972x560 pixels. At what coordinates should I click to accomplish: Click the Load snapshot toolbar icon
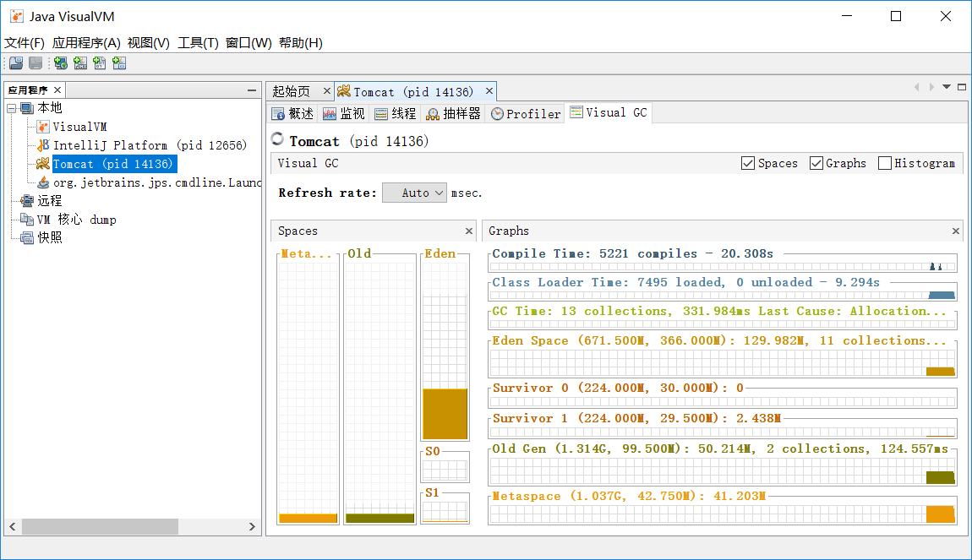[16, 63]
